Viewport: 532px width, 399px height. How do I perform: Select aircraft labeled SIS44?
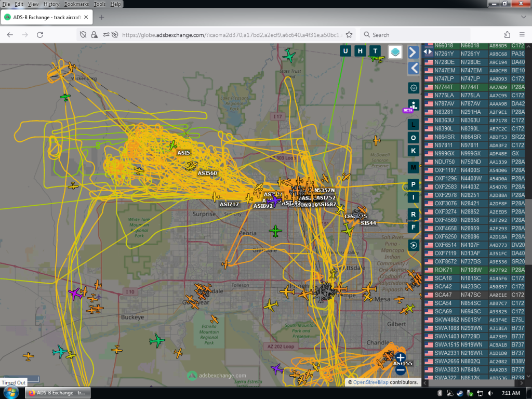[357, 215]
